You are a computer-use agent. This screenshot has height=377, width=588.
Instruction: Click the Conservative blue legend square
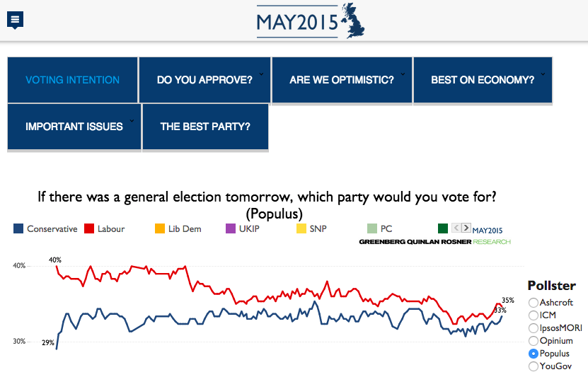18,228
